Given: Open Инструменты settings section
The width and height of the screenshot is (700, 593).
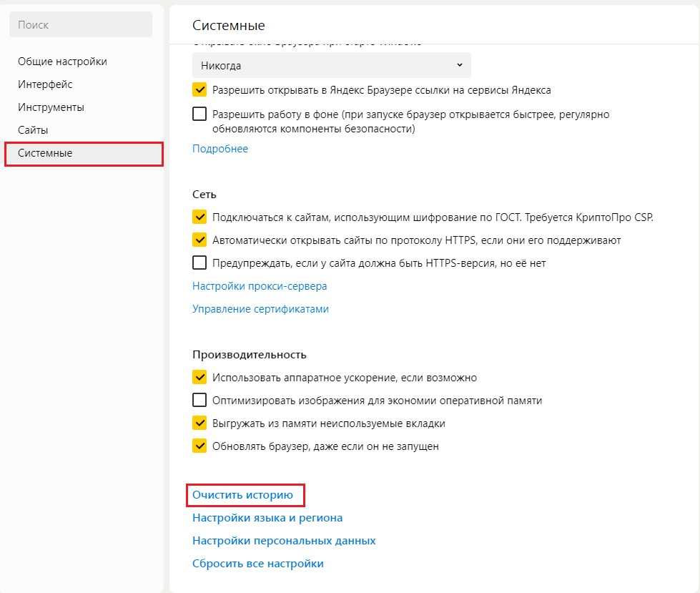Looking at the screenshot, I should (x=51, y=107).
